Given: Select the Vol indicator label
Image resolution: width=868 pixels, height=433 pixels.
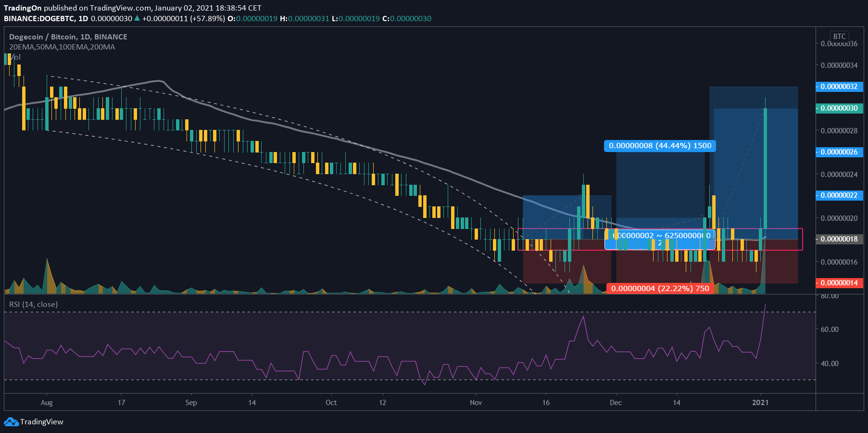Looking at the screenshot, I should [x=15, y=57].
